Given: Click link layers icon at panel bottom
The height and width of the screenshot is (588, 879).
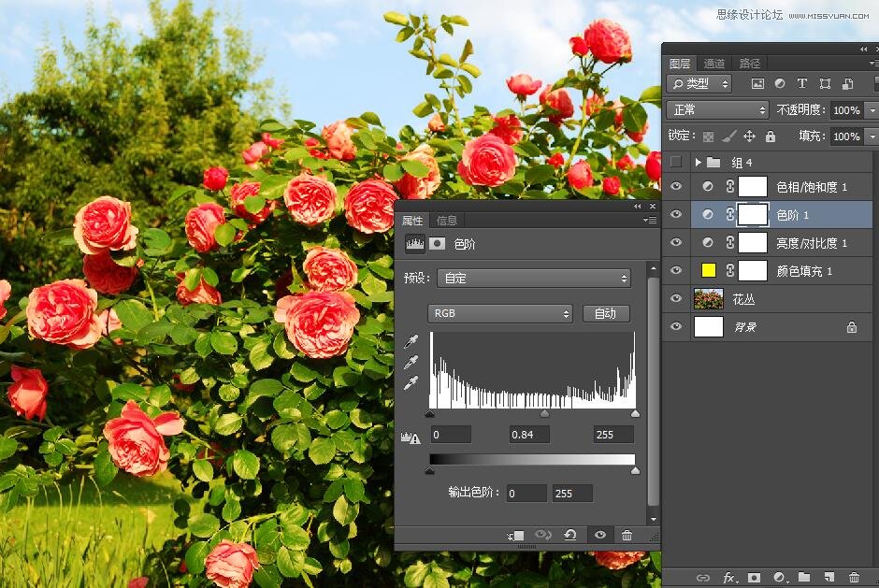Looking at the screenshot, I should coord(703,578).
